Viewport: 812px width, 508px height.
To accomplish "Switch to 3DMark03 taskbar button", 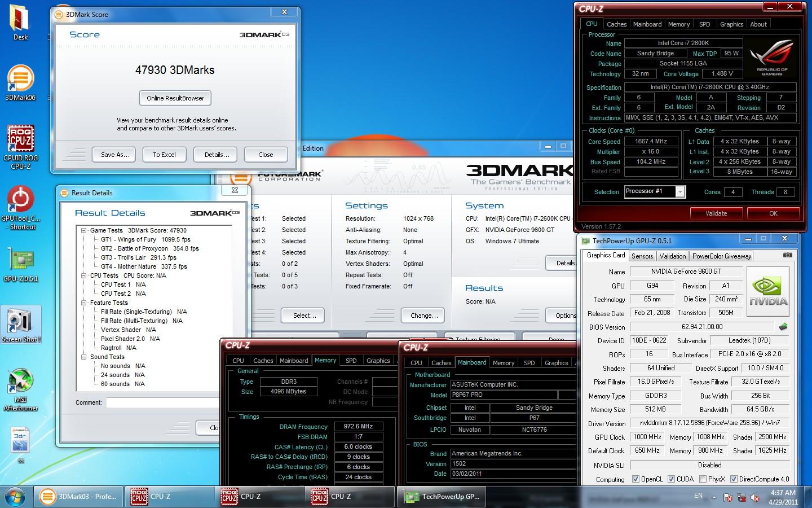I will [79, 497].
